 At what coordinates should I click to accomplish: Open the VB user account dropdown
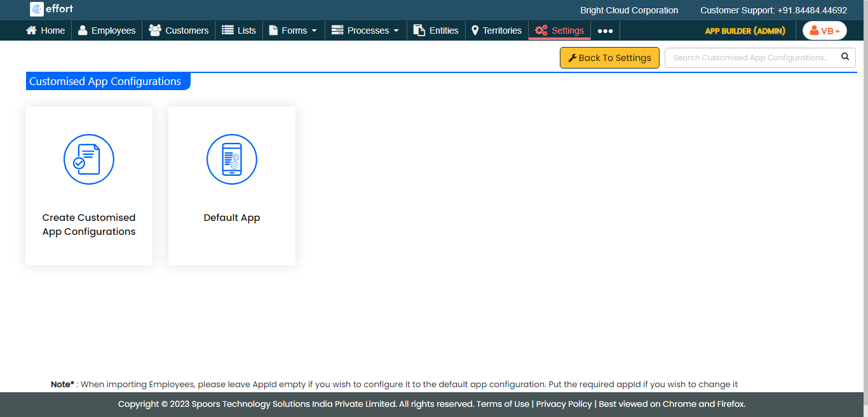point(824,30)
